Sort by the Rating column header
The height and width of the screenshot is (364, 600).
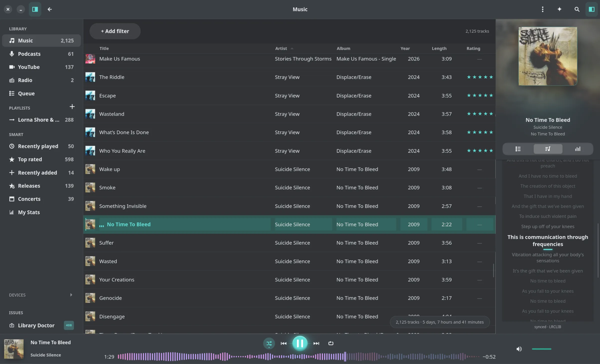[x=473, y=48]
